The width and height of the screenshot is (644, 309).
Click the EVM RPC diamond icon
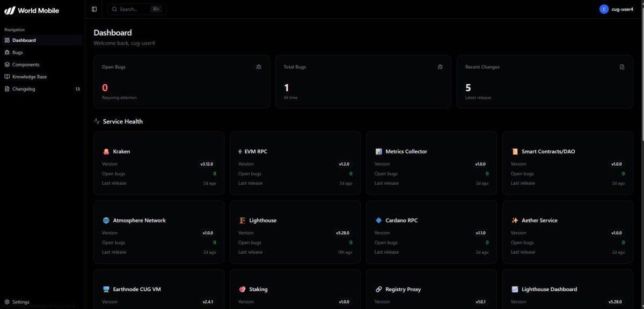pos(239,151)
